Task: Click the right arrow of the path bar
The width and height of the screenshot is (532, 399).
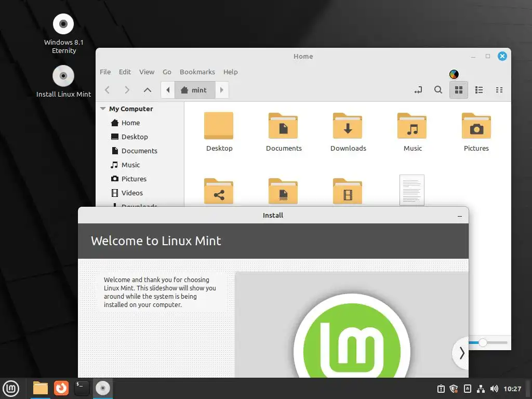Action: [222, 90]
